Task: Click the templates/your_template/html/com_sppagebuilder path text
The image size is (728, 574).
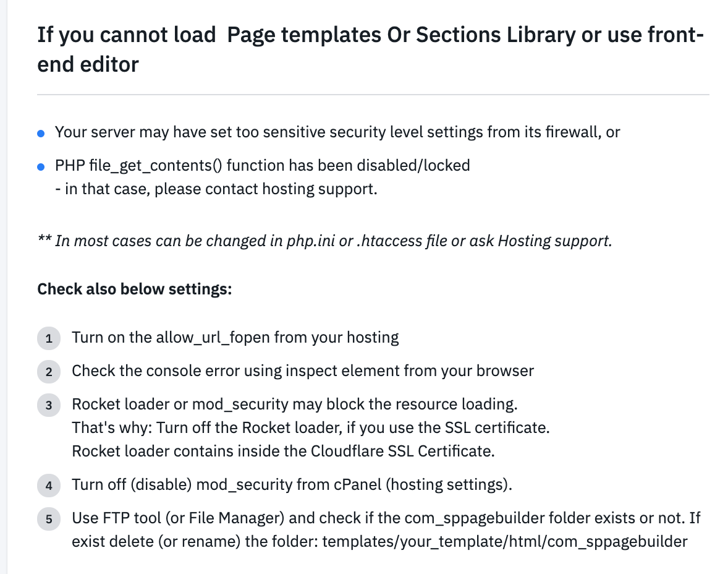Action: click(504, 541)
